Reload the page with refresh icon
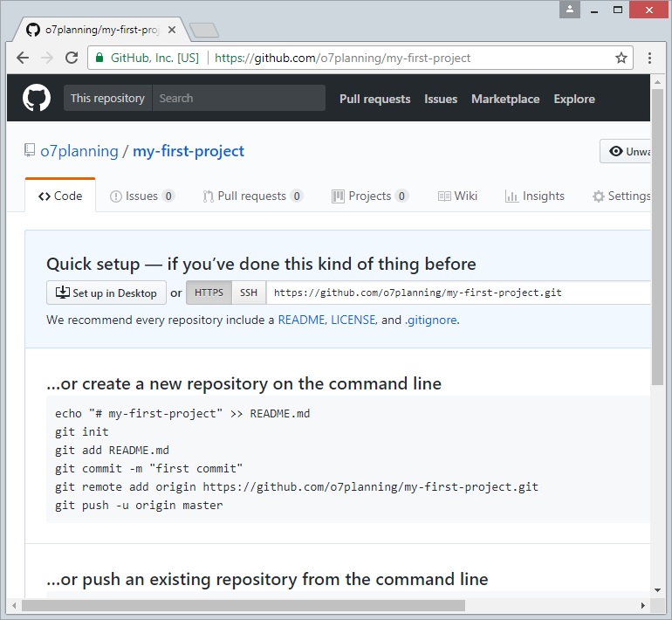Screen dimensions: 672x620 [72, 58]
